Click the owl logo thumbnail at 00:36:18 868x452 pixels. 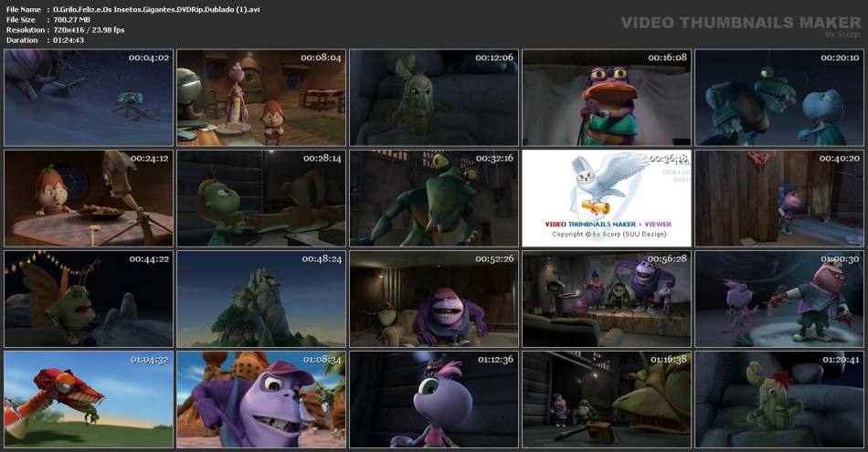coord(607,198)
